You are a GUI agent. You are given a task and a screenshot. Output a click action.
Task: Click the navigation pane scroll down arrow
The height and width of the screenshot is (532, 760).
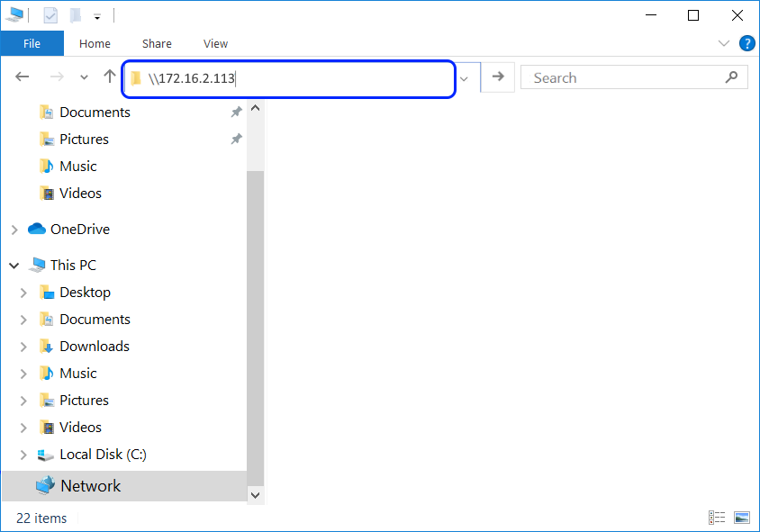(256, 495)
